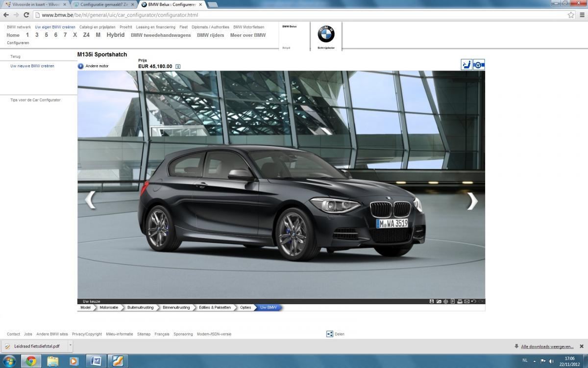
Task: Open the last taskbar application icon
Action: pos(118,362)
